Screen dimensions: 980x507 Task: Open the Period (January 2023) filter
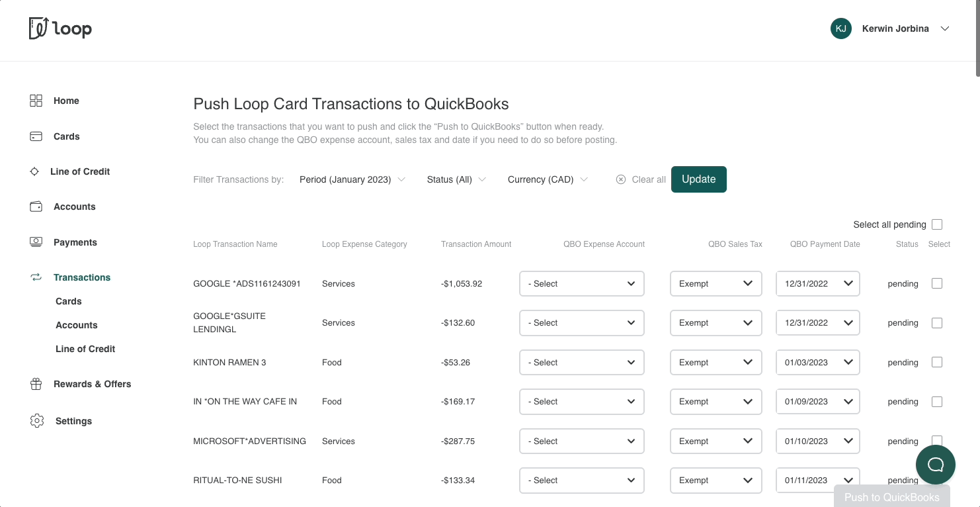click(x=352, y=179)
